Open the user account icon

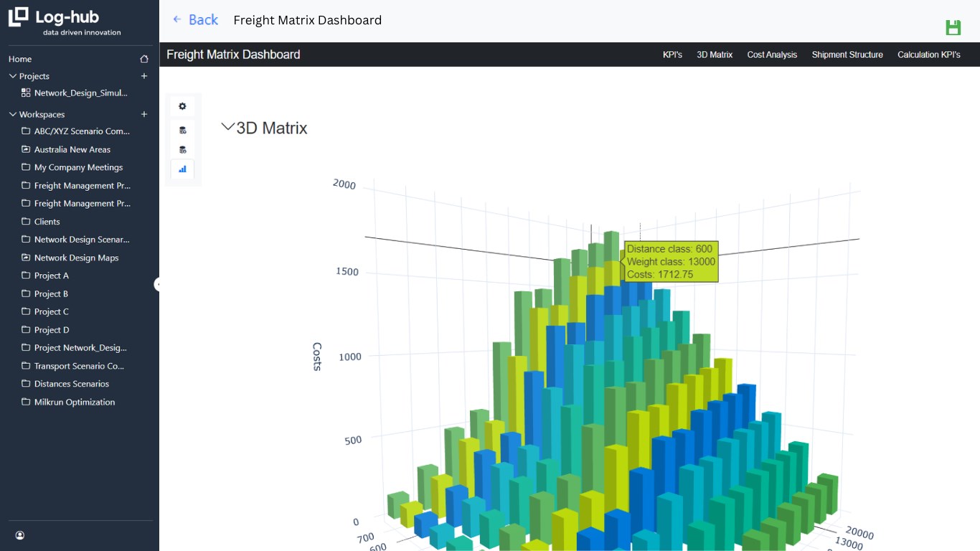(x=20, y=535)
